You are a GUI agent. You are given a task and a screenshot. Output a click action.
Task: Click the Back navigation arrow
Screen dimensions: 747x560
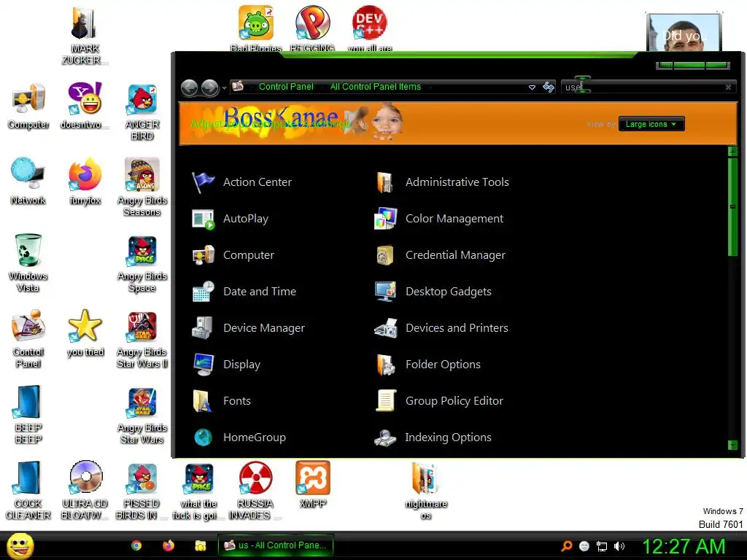(x=190, y=87)
